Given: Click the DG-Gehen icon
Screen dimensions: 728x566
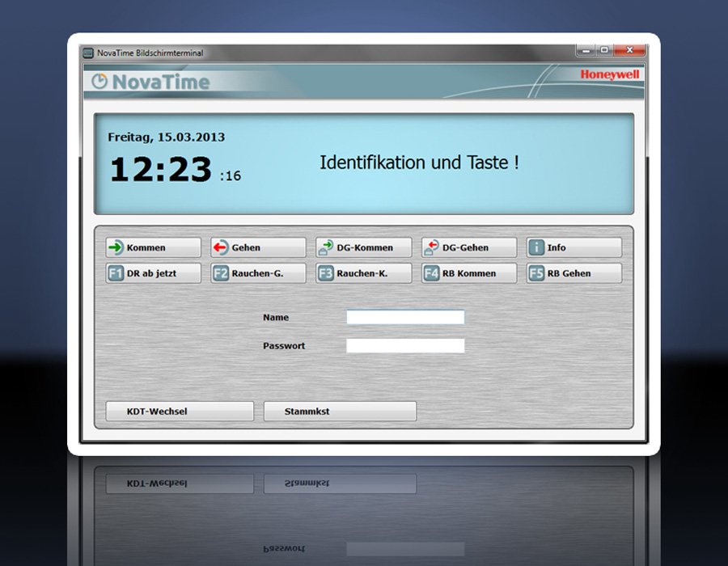Looking at the screenshot, I should tap(431, 247).
